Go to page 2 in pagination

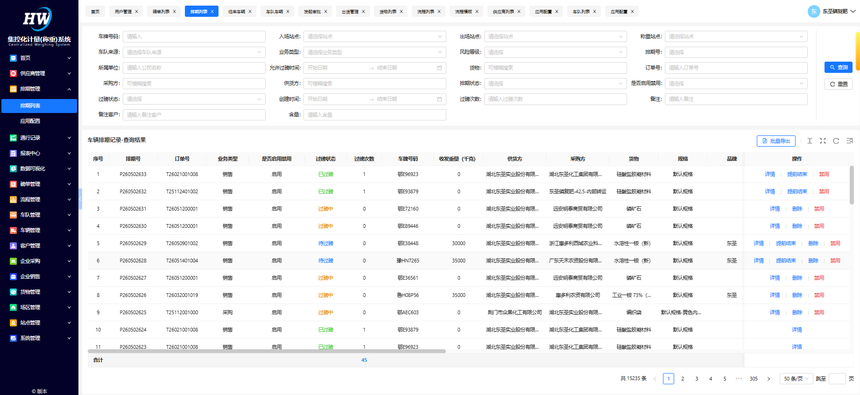coord(682,379)
